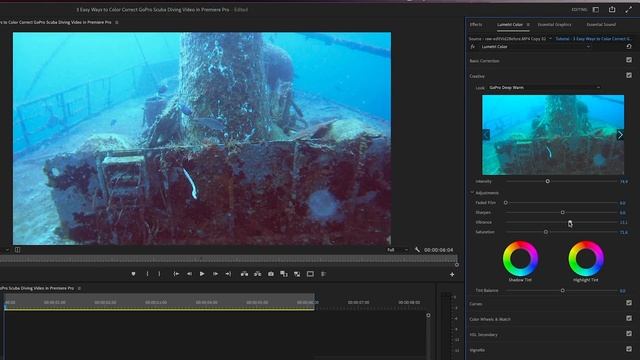Step back one frame
Image resolution: width=640 pixels, height=360 pixels.
point(189,274)
